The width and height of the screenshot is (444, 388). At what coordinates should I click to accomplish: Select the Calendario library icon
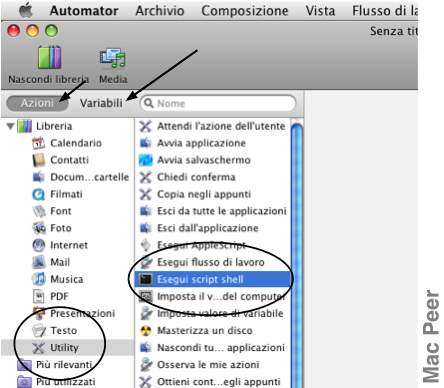tap(38, 143)
